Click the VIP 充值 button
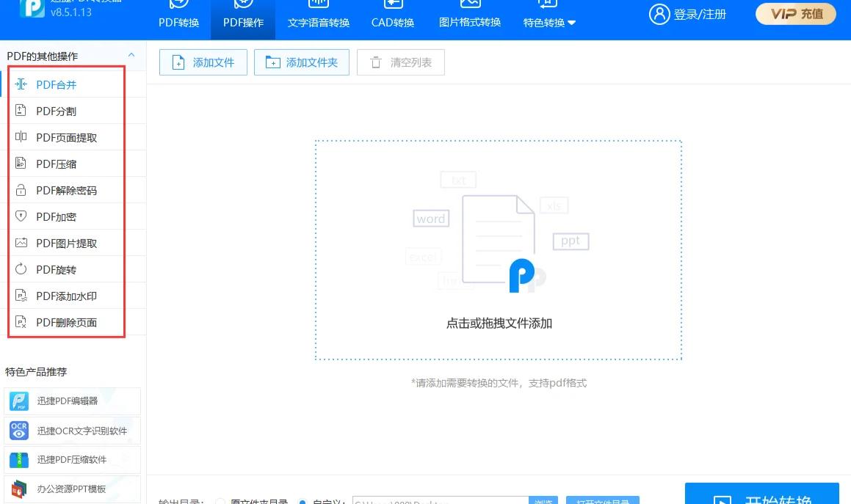Image resolution: width=851 pixels, height=504 pixels. point(796,14)
